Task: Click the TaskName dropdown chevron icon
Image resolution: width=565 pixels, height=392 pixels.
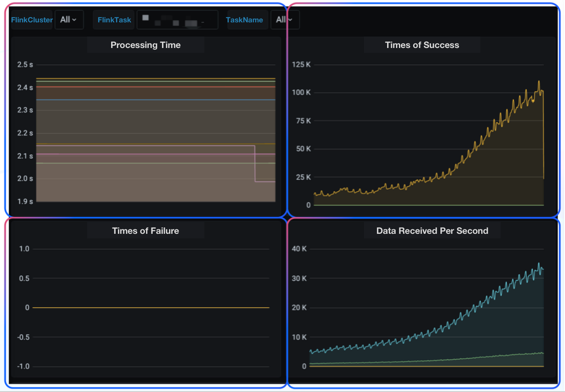Action: [x=291, y=19]
